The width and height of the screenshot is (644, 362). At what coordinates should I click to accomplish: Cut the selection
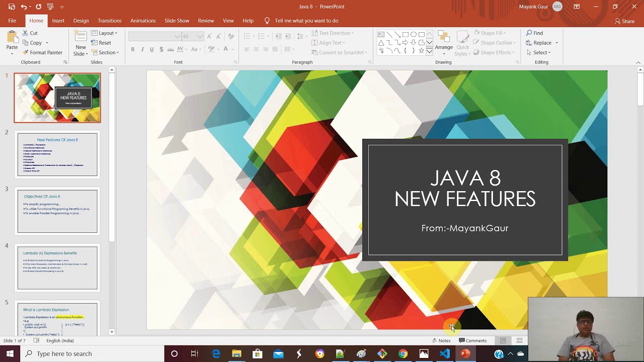(x=30, y=33)
